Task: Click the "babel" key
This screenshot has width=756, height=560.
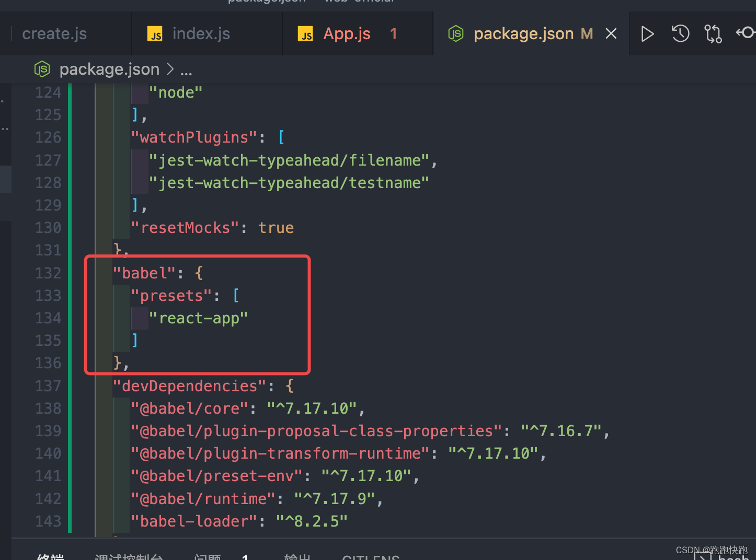Action: 145,273
